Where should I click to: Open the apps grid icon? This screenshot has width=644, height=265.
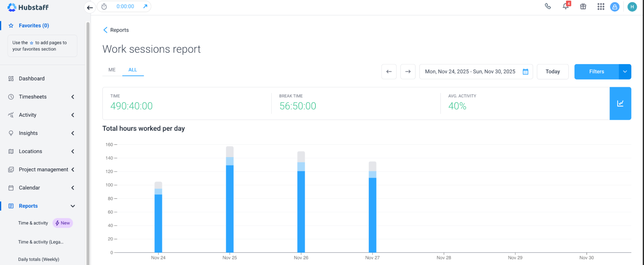pos(601,7)
